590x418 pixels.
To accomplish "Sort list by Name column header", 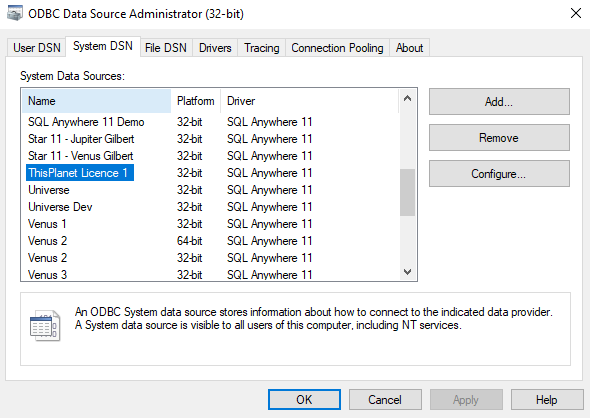I will click(96, 101).
